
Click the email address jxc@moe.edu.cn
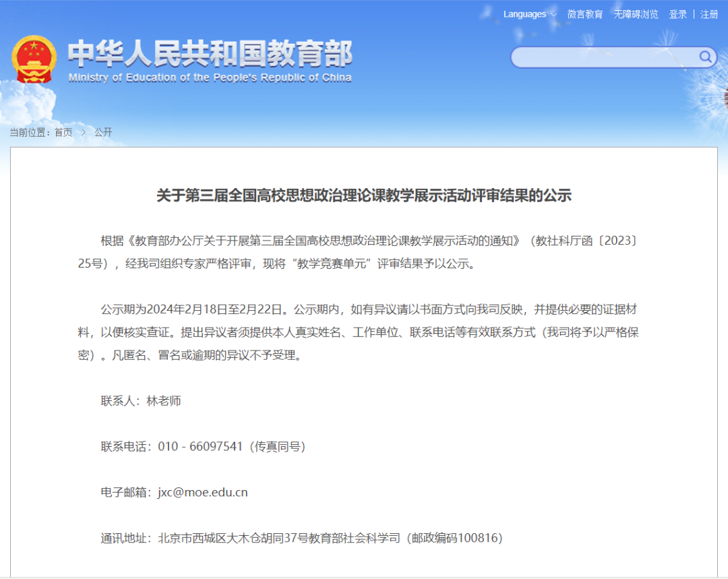tap(203, 492)
